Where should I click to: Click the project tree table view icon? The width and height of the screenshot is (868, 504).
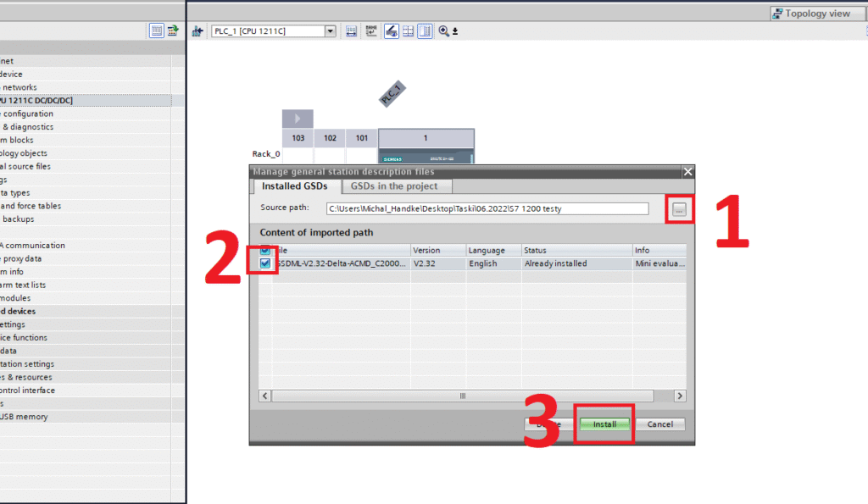pos(157,30)
